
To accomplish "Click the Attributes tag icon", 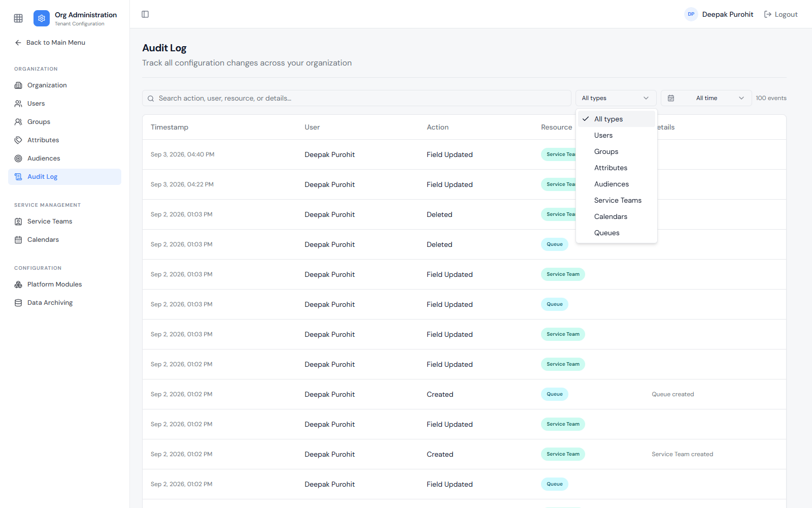I will pos(18,140).
